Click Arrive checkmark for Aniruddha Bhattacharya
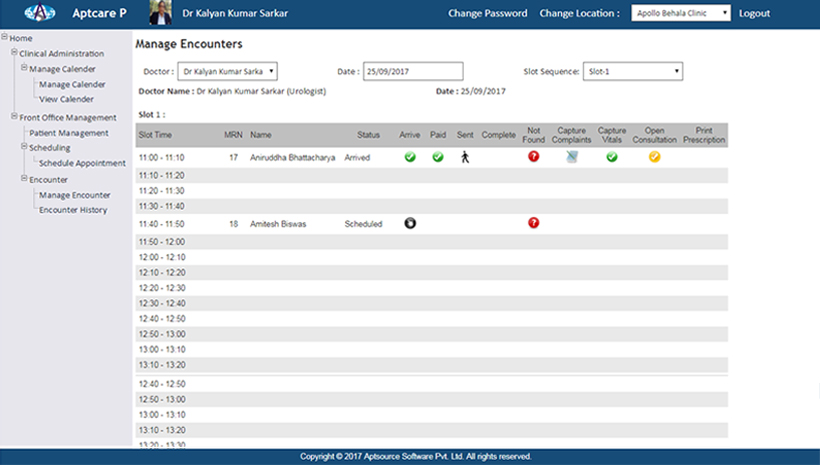Screen dimensions: 820x465 [410, 157]
